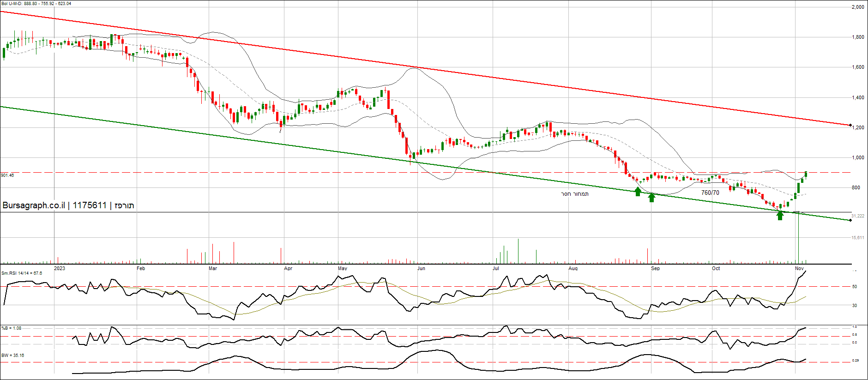The height and width of the screenshot is (380, 868).
Task: Click the tallest green volume bar in July
Action: [x=518, y=250]
